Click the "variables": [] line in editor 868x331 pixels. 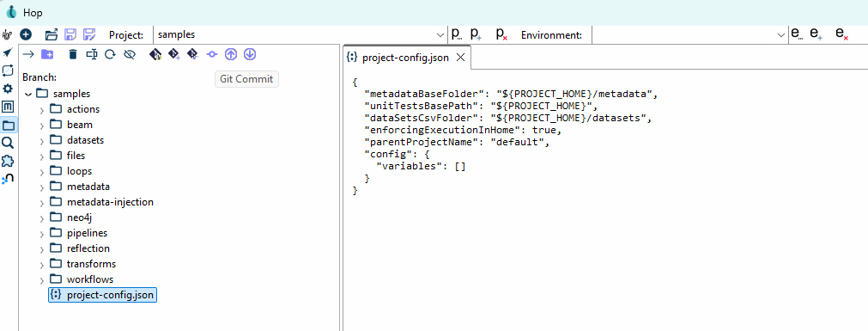pyautogui.click(x=421, y=166)
